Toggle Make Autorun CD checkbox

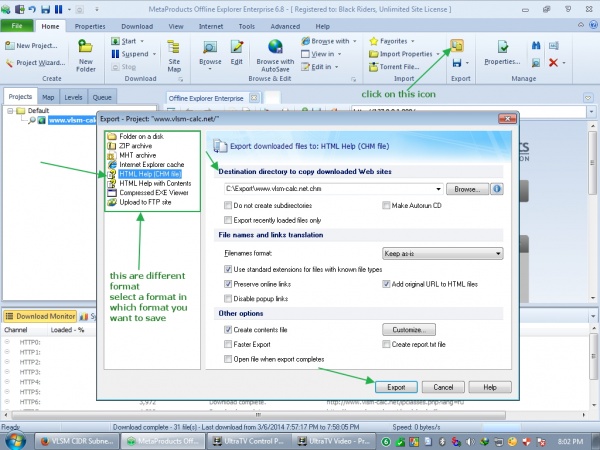coord(386,205)
